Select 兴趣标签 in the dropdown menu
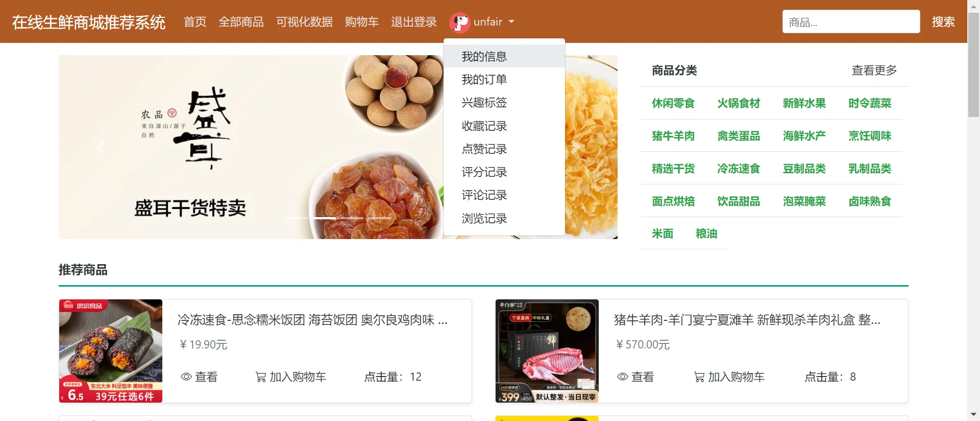This screenshot has width=980, height=421. [x=504, y=102]
